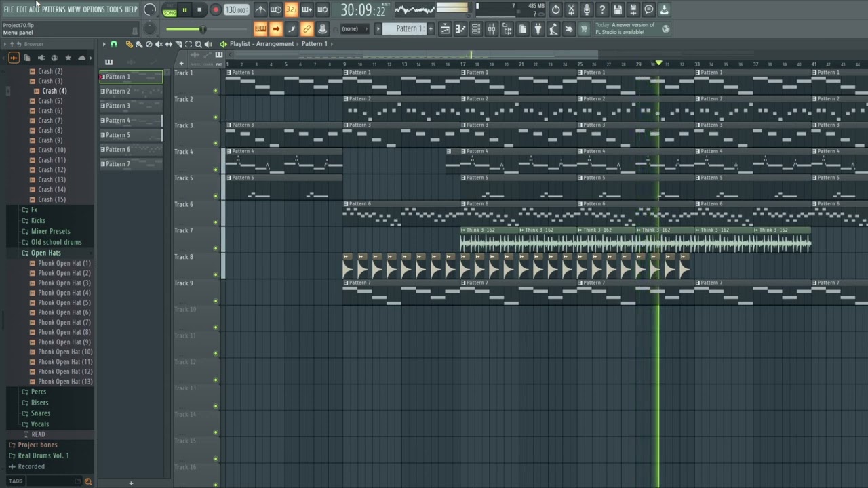The image size is (868, 488).
Task: Click the question mark help icon
Action: coord(602,9)
